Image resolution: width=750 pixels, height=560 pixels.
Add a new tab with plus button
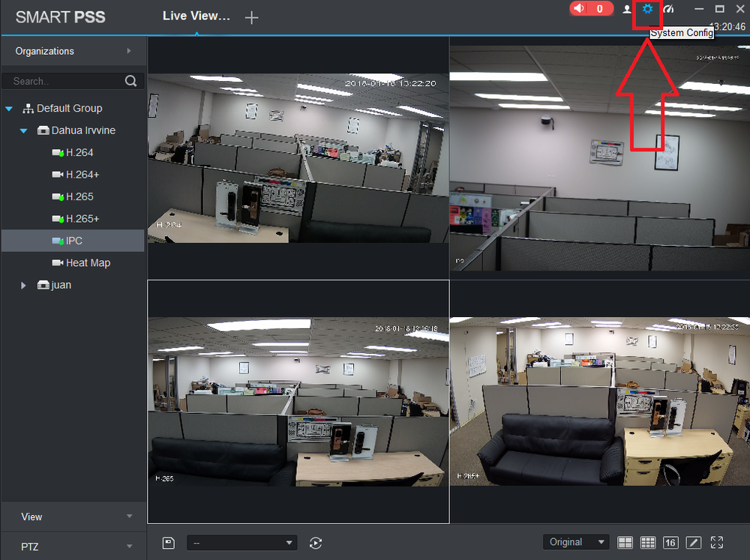[x=251, y=18]
